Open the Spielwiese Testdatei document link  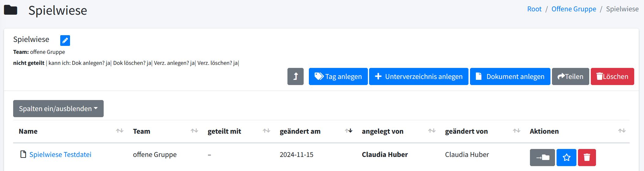click(x=60, y=154)
